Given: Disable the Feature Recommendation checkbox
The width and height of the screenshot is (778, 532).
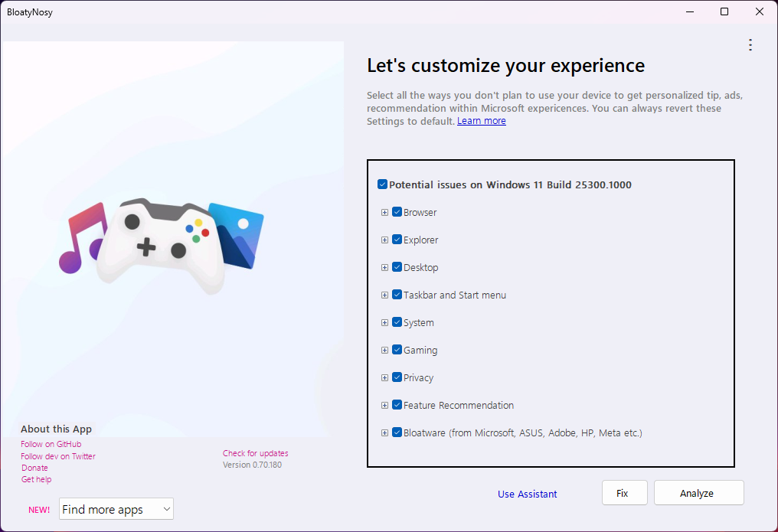Looking at the screenshot, I should point(397,405).
